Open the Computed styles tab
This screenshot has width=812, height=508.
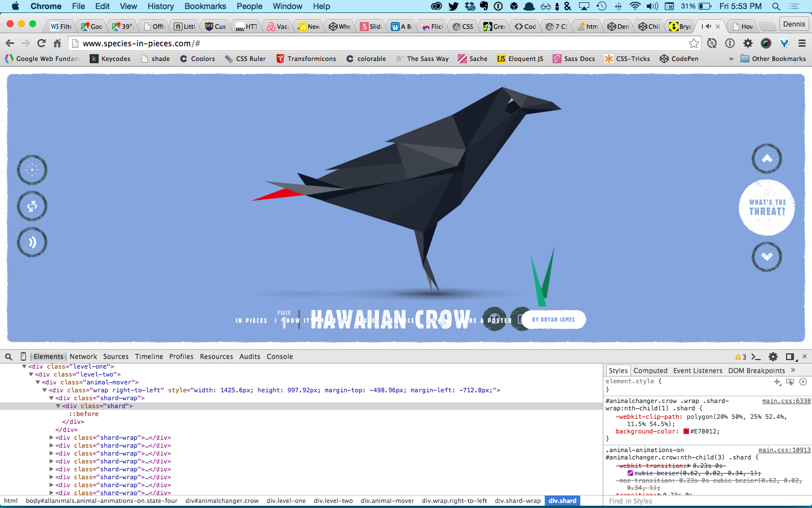650,371
